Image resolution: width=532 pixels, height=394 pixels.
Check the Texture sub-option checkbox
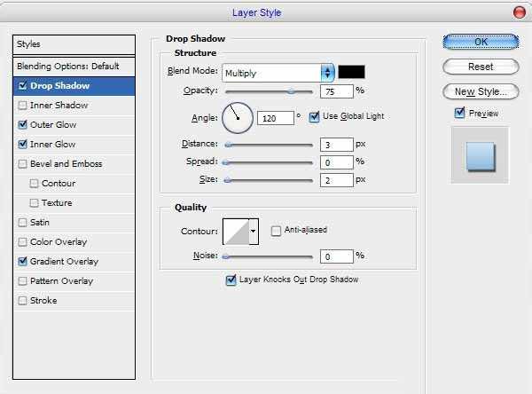34,203
